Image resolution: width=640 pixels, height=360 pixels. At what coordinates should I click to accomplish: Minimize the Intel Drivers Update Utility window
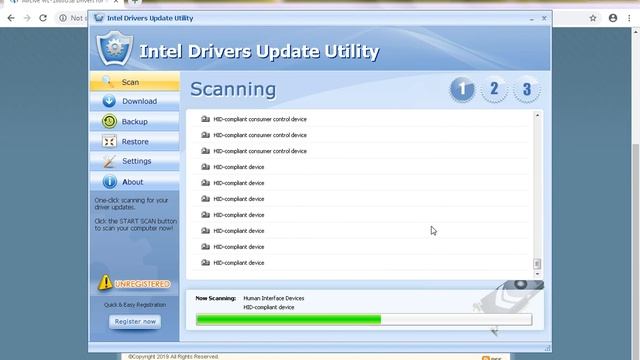531,19
